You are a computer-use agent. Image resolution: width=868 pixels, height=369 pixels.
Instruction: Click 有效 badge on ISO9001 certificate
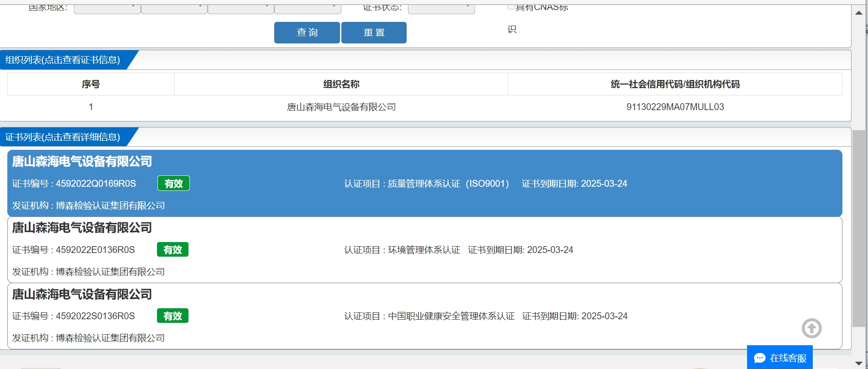click(173, 183)
